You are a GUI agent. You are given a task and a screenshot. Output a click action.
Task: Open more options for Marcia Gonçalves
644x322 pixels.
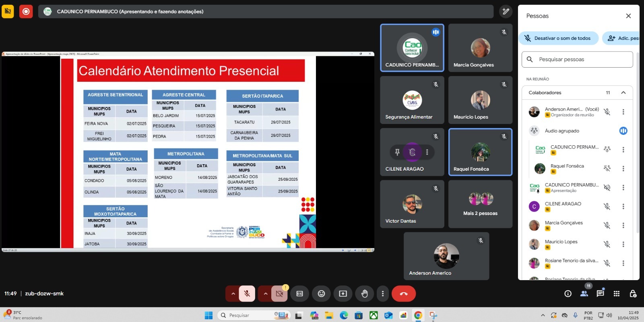pyautogui.click(x=623, y=225)
